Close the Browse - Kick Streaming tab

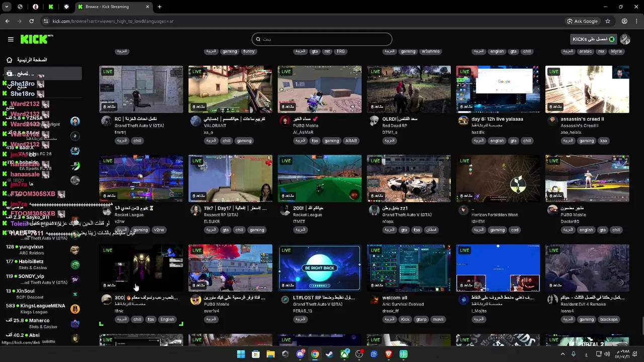point(147,7)
